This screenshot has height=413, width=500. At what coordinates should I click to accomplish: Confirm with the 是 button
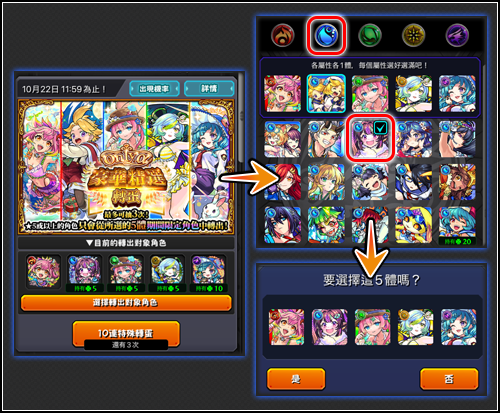tap(296, 379)
